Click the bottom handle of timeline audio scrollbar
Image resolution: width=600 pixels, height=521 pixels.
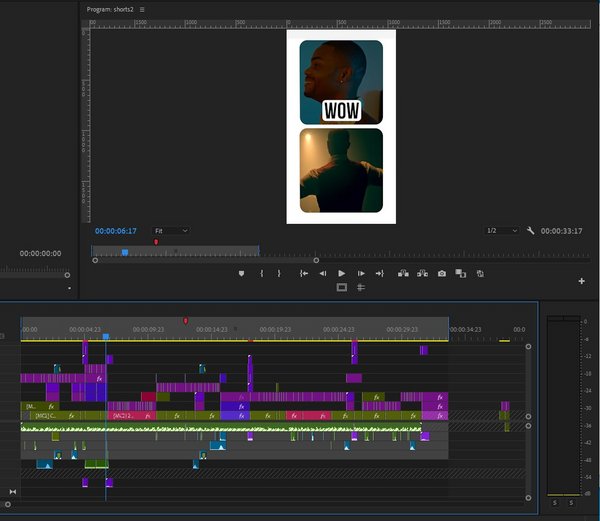point(528,498)
